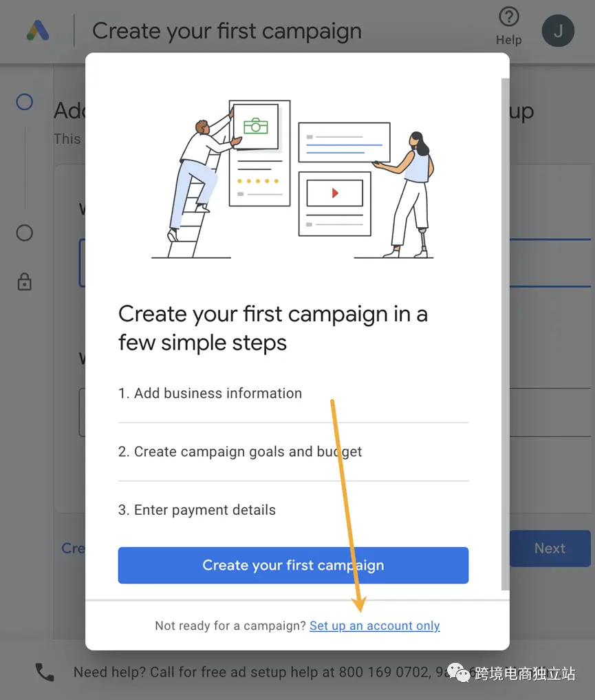Screen dimensions: 595x700
Task: Open the Help question mark icon
Action: tap(508, 17)
